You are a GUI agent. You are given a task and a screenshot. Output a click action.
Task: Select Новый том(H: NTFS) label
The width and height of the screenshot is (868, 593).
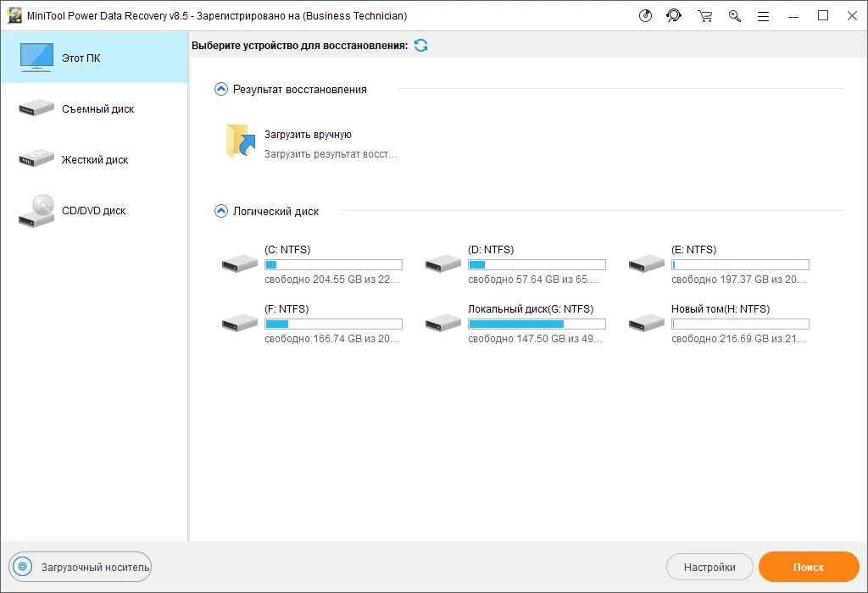coord(721,308)
